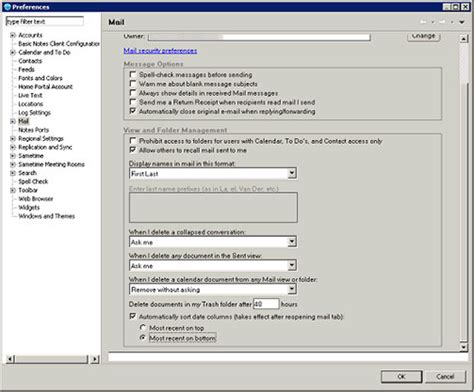Select Most recent on top radio button
Image resolution: width=474 pixels, height=392 pixels.
143,327
